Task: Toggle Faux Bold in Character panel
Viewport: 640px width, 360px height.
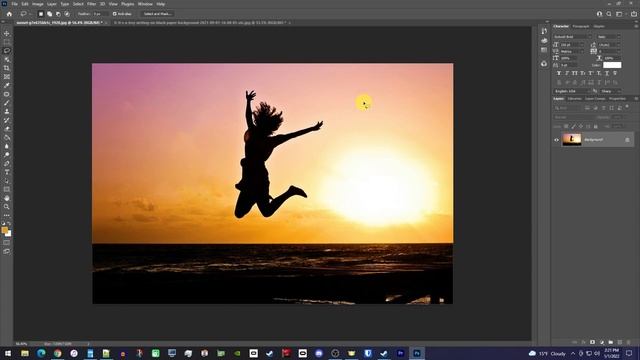Action: tap(559, 73)
